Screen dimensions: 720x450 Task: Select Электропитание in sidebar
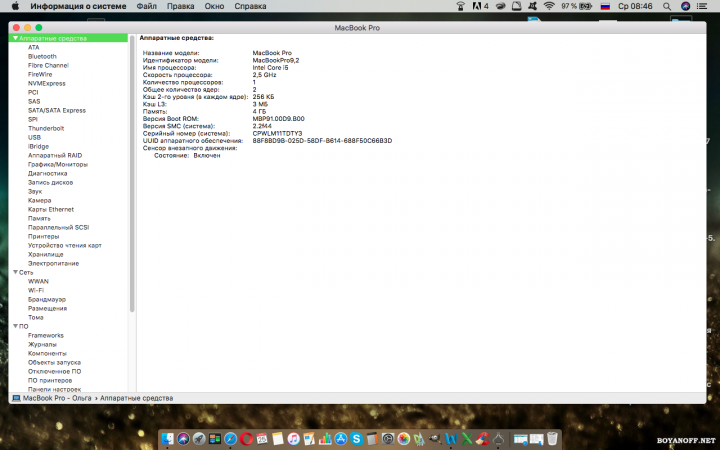pyautogui.click(x=53, y=263)
